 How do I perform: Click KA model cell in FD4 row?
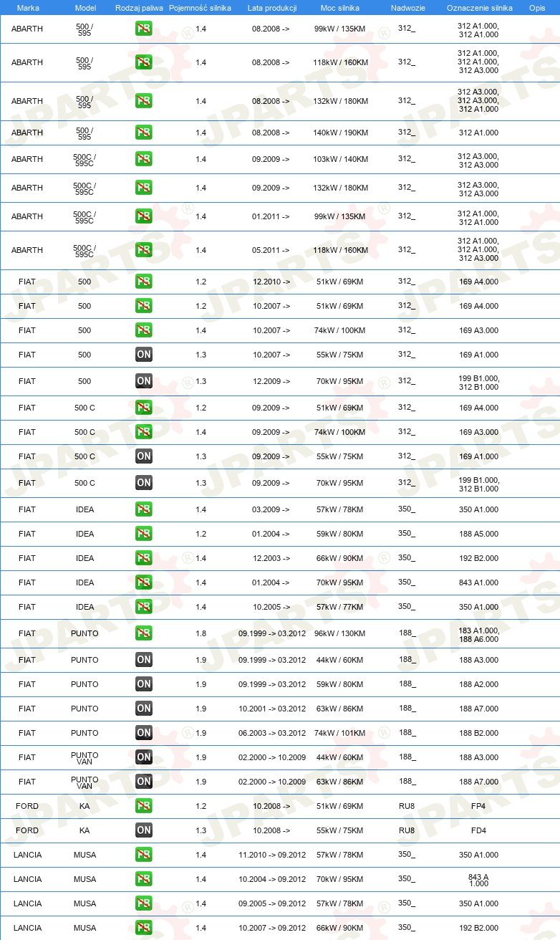85,830
